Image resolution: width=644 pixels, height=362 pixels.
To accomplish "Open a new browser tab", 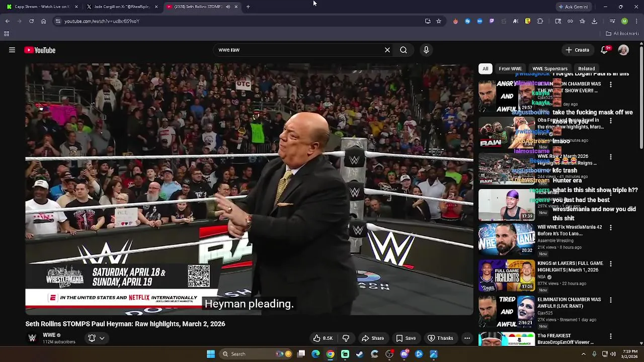I will [x=248, y=7].
